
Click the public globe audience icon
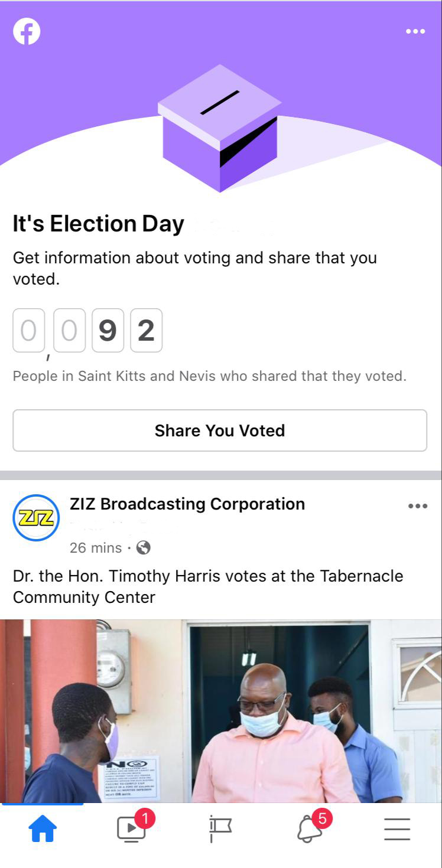pos(144,548)
